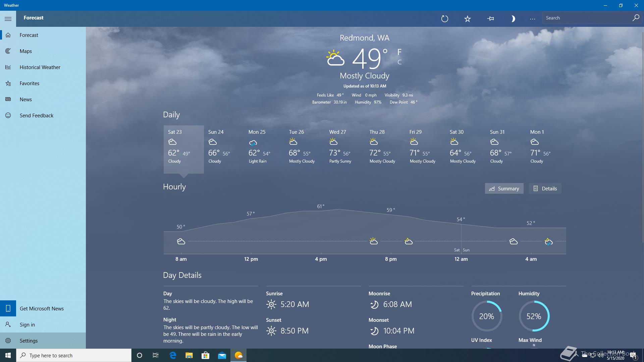This screenshot has width=644, height=362.
Task: Open Favorites in the sidebar
Action: click(43, 83)
